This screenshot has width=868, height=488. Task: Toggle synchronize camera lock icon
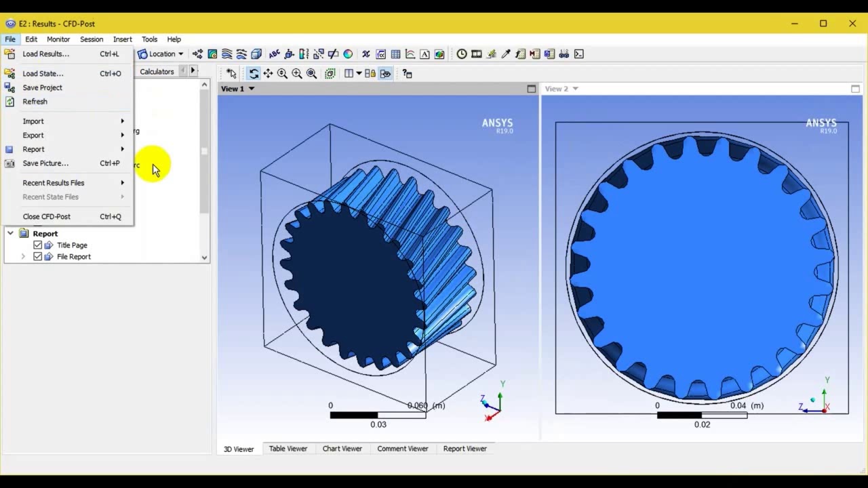[x=370, y=73]
